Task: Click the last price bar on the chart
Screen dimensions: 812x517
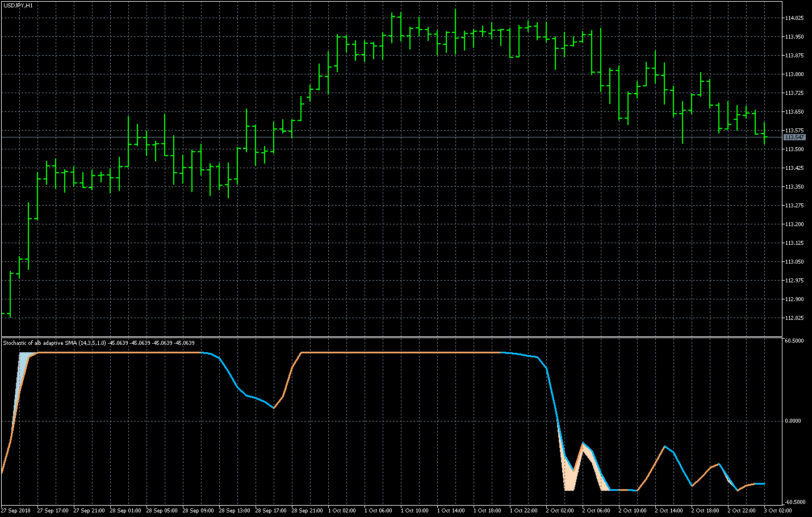Action: (x=765, y=134)
